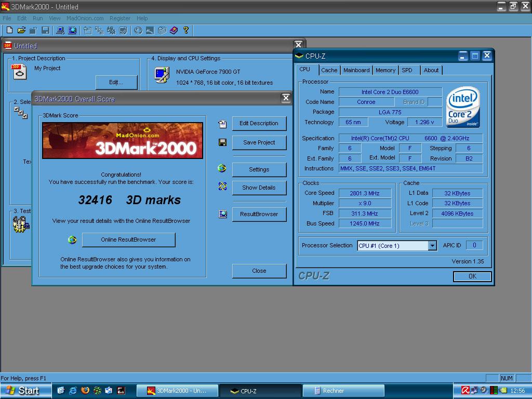532x399 pixels.
Task: Click the globe icon beside Settings
Action: [x=222, y=168]
